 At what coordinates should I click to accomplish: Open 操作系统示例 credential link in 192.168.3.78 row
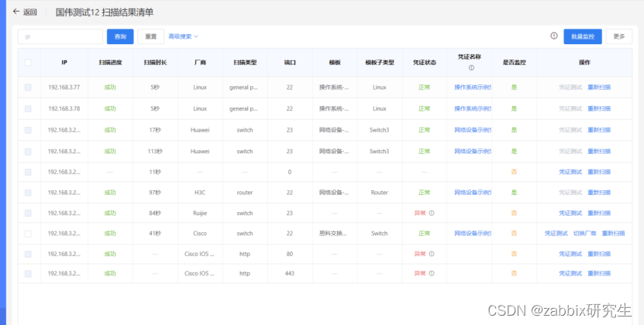click(x=473, y=109)
